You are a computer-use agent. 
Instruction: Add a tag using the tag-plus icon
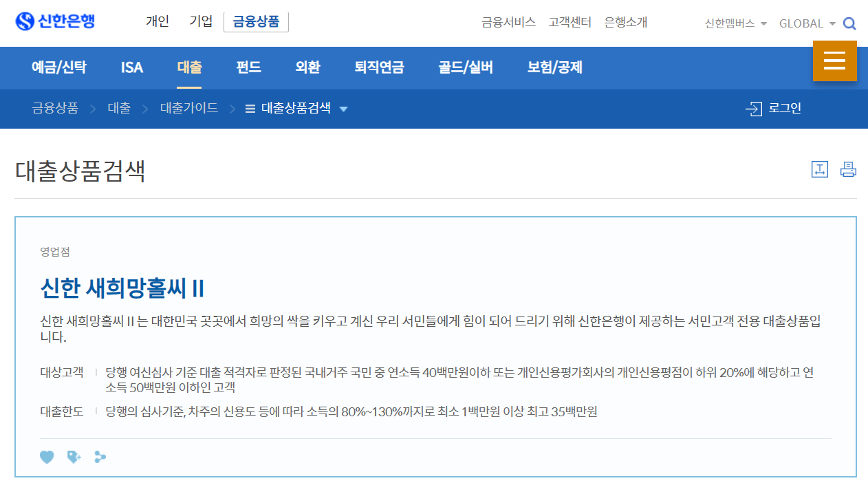pos(73,456)
